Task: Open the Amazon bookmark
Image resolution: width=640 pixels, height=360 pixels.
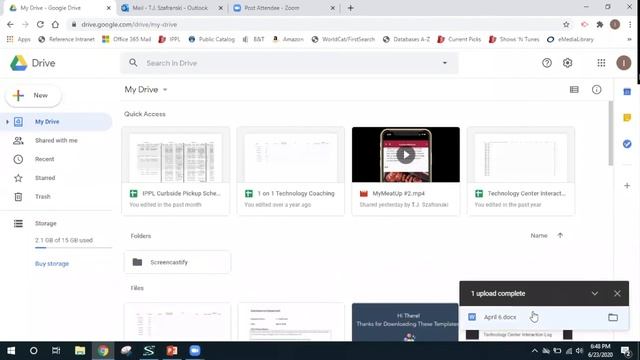Action: (288, 39)
